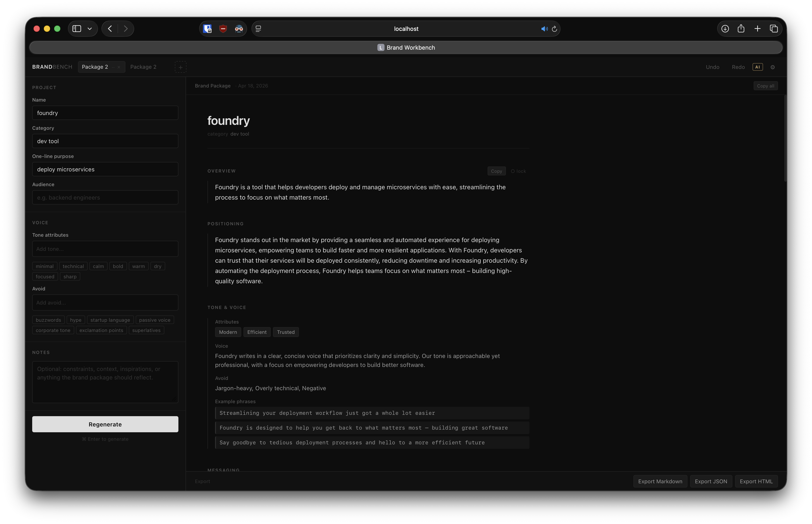
Task: Close the active Package 2 tab
Action: (119, 67)
